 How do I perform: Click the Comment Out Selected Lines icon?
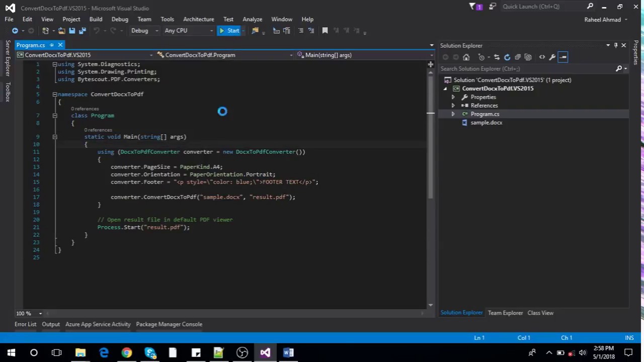301,31
